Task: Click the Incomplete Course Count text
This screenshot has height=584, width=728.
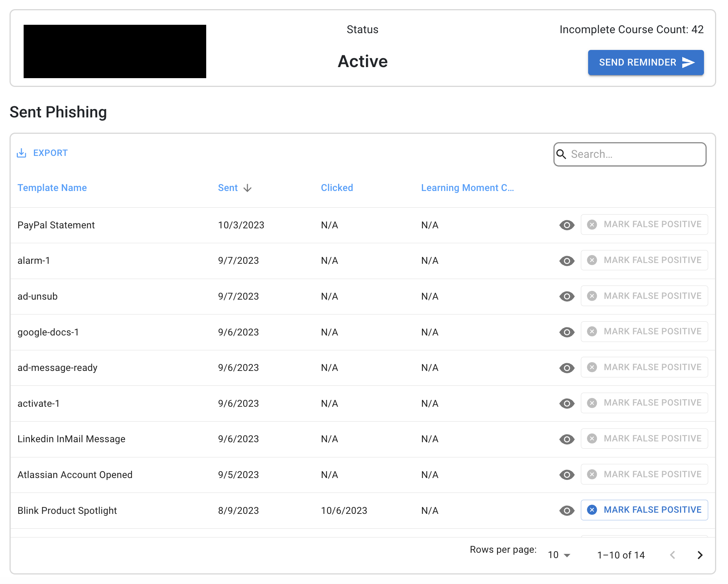Action: tap(632, 29)
